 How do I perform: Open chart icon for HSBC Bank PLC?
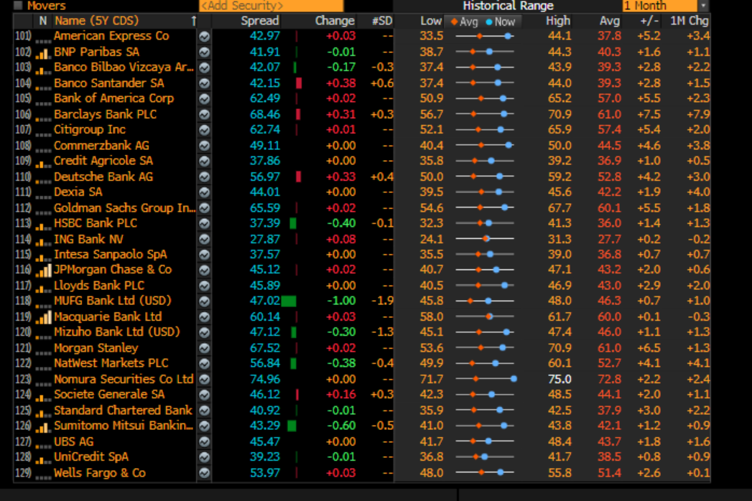pos(204,223)
